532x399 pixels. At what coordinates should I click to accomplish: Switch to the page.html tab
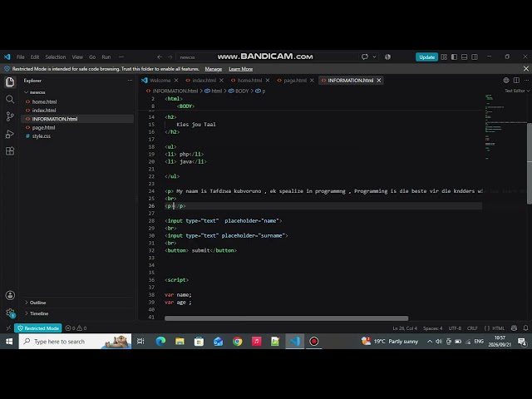[x=295, y=81]
